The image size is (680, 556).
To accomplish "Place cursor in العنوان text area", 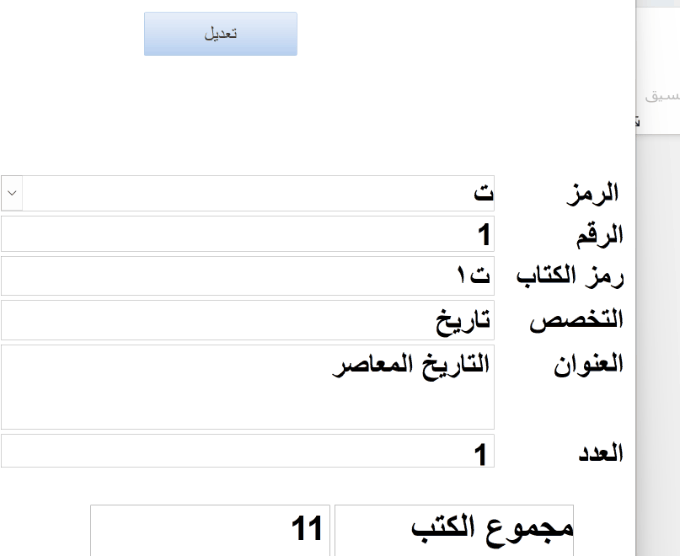I will [248, 387].
